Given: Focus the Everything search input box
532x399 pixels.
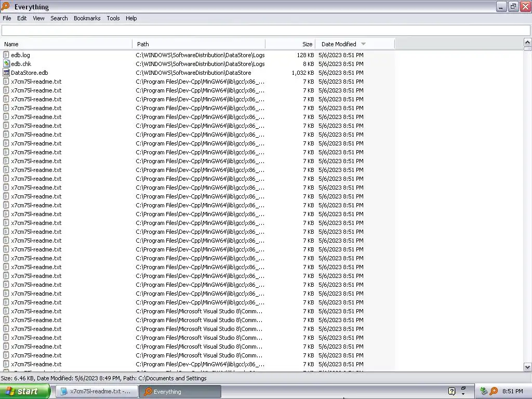Looking at the screenshot, I should (x=265, y=30).
